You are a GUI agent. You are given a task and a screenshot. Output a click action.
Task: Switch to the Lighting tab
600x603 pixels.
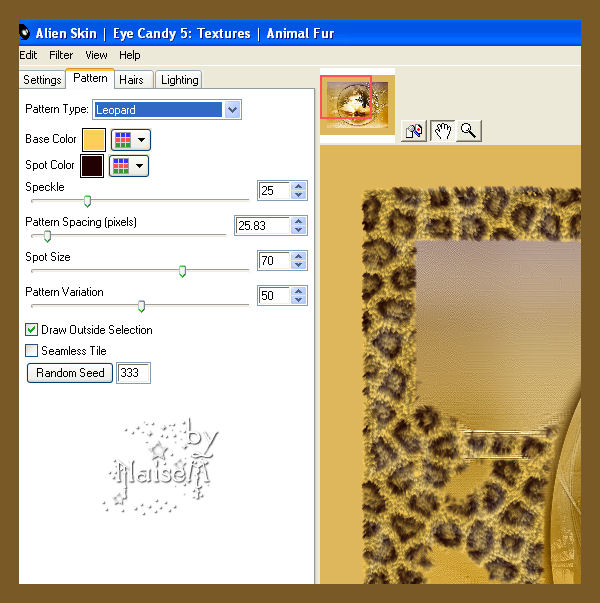coord(179,80)
